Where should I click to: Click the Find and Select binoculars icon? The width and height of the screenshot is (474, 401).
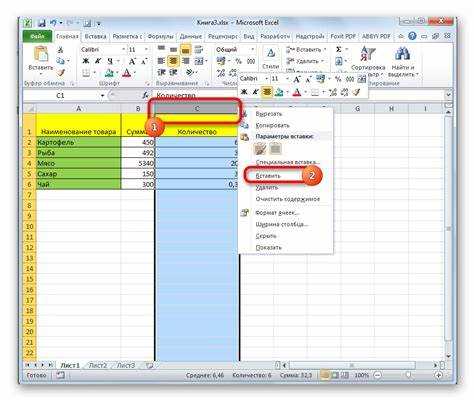click(402, 54)
